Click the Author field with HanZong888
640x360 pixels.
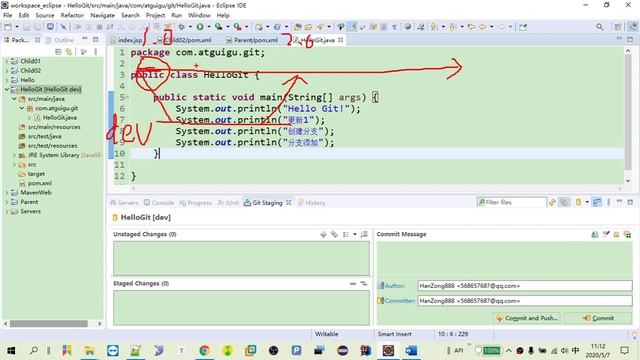pos(524,286)
